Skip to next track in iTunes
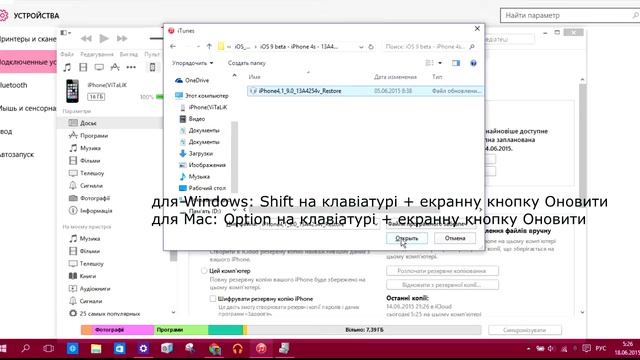 (x=122, y=38)
